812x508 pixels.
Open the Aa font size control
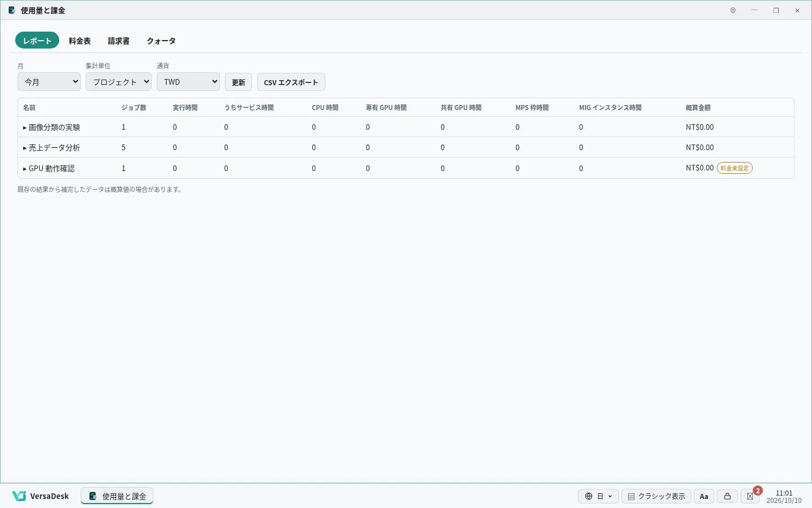point(704,496)
